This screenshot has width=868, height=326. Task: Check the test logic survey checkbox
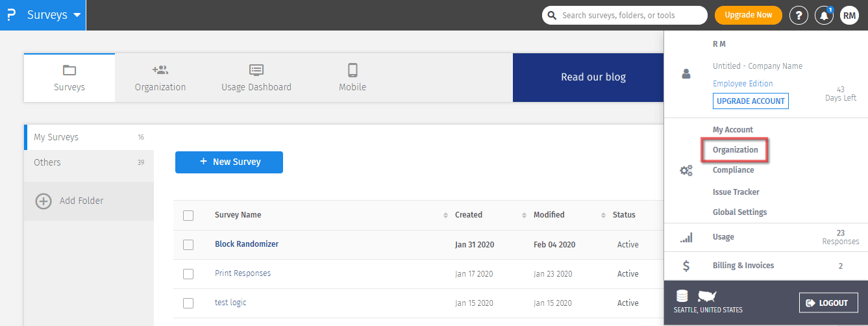coord(188,303)
